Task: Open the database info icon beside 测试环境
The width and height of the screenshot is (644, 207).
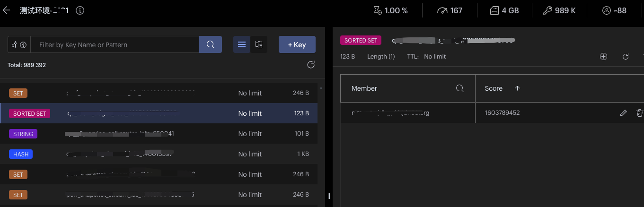Action: click(80, 10)
